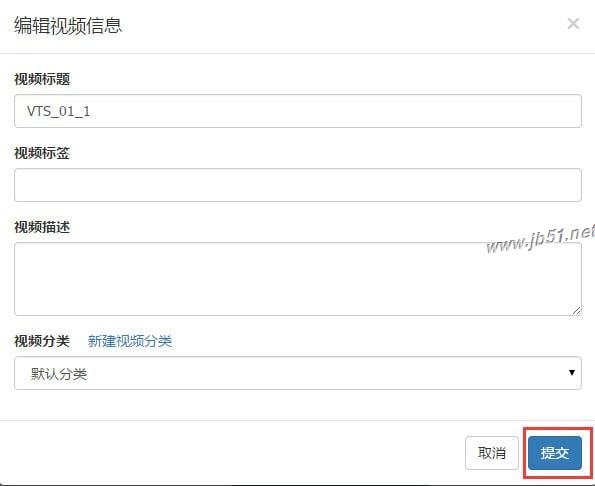
Task: Open the 新建视频分类 link
Action: [130, 341]
